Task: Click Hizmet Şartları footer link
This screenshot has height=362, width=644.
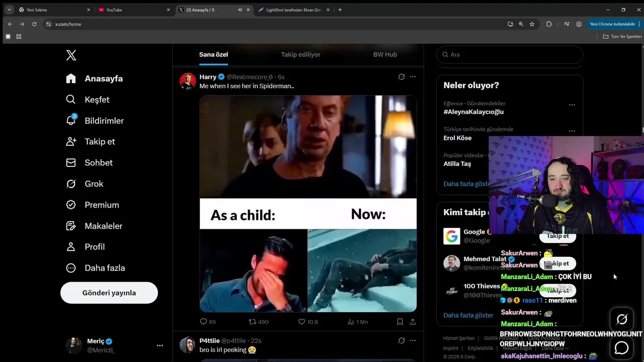Action: [x=459, y=338]
